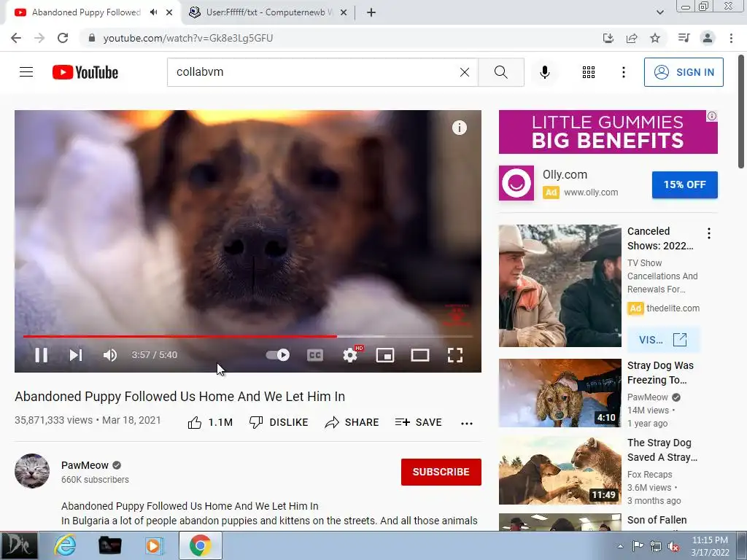Image resolution: width=747 pixels, height=560 pixels.
Task: Clear the search query with X
Action: [x=465, y=72]
